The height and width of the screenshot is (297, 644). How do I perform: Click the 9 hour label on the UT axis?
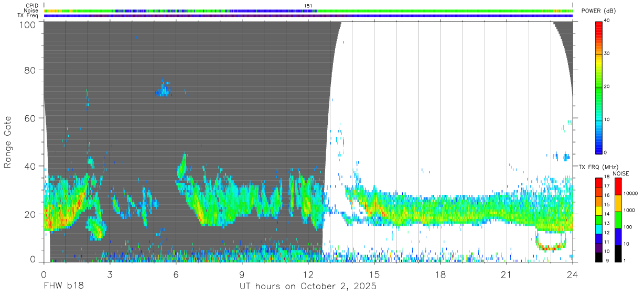click(242, 274)
